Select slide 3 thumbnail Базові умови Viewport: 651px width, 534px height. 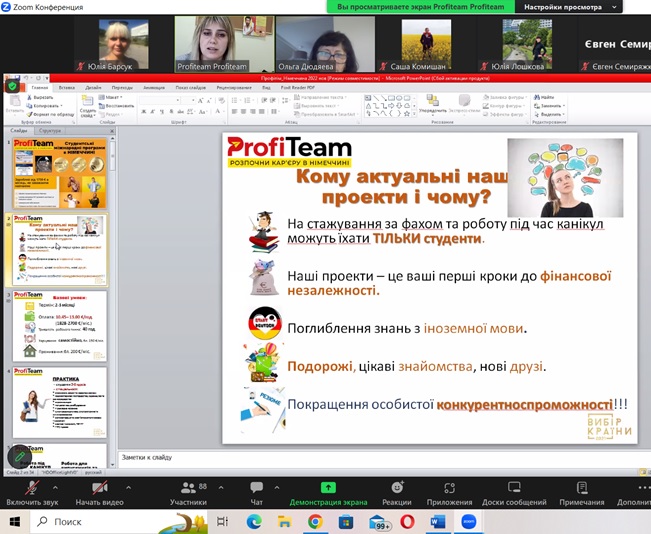(x=60, y=326)
